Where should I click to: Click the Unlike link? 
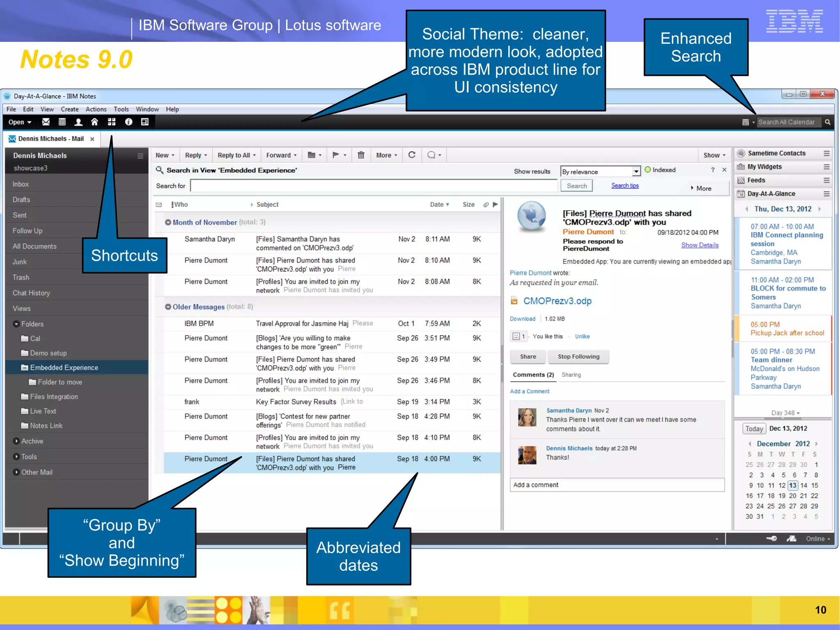click(582, 337)
